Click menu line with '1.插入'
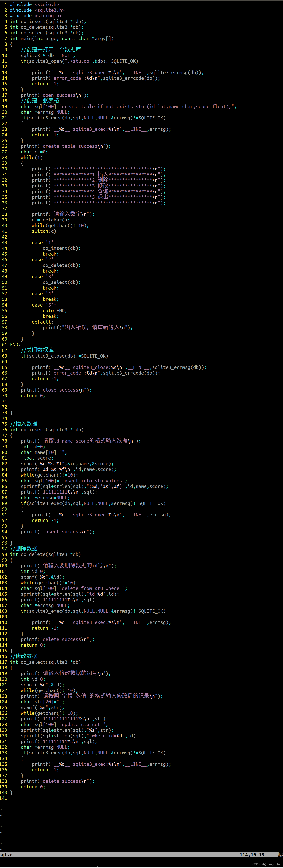This screenshot has width=283, height=868. point(99,175)
